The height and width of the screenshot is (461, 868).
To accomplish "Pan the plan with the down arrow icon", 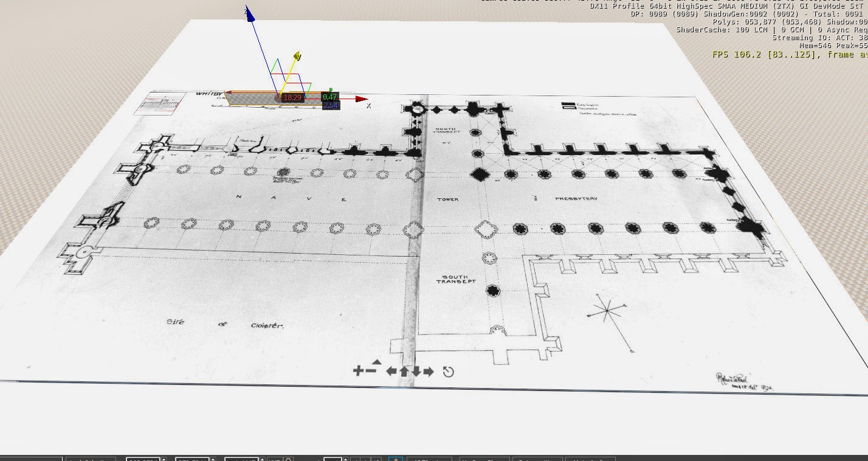I will pyautogui.click(x=416, y=371).
